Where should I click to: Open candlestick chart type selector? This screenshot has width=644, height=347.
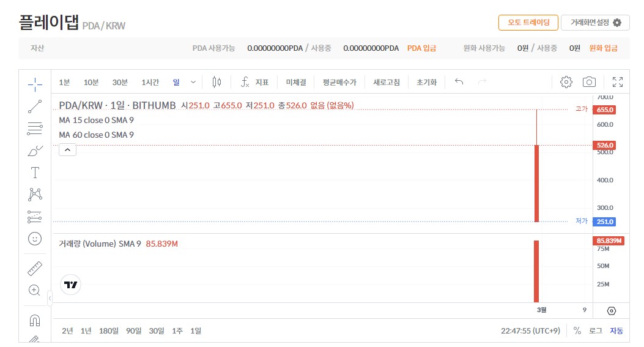click(217, 82)
